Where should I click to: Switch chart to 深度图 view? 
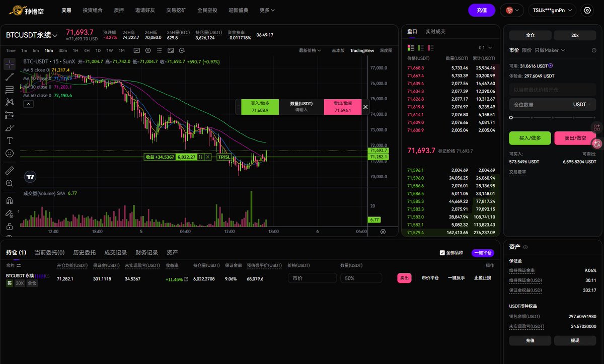click(386, 50)
